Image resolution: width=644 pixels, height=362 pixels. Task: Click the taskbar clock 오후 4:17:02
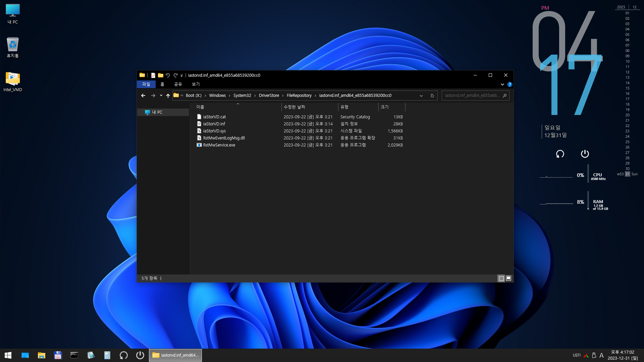623,352
